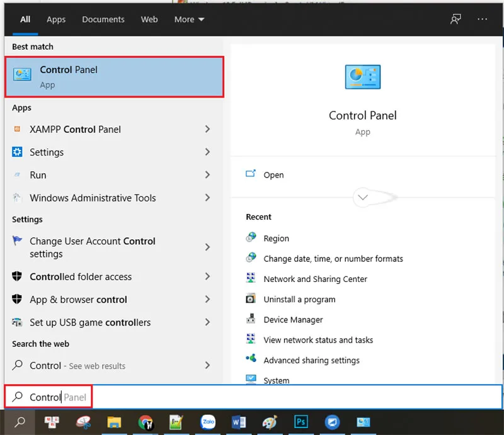Click Open to launch Control Panel
This screenshot has height=435, width=504.
tap(273, 175)
